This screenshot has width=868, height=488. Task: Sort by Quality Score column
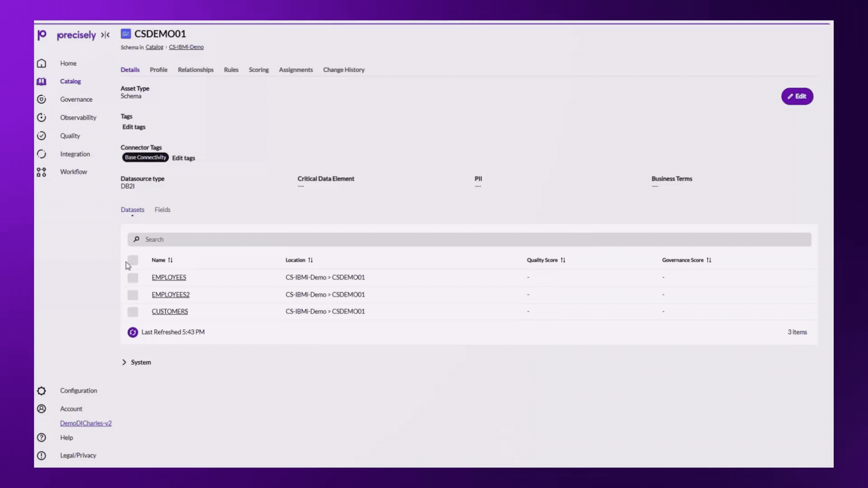tap(563, 260)
